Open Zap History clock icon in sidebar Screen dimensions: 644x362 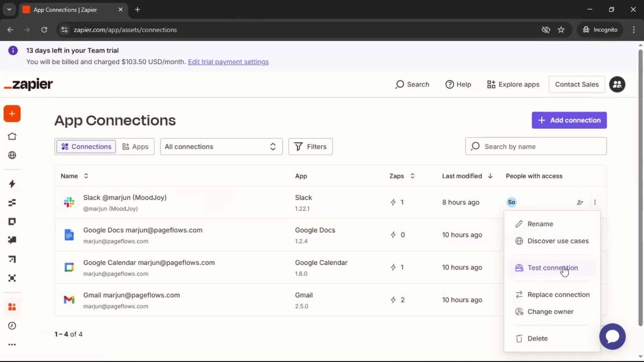tap(12, 326)
